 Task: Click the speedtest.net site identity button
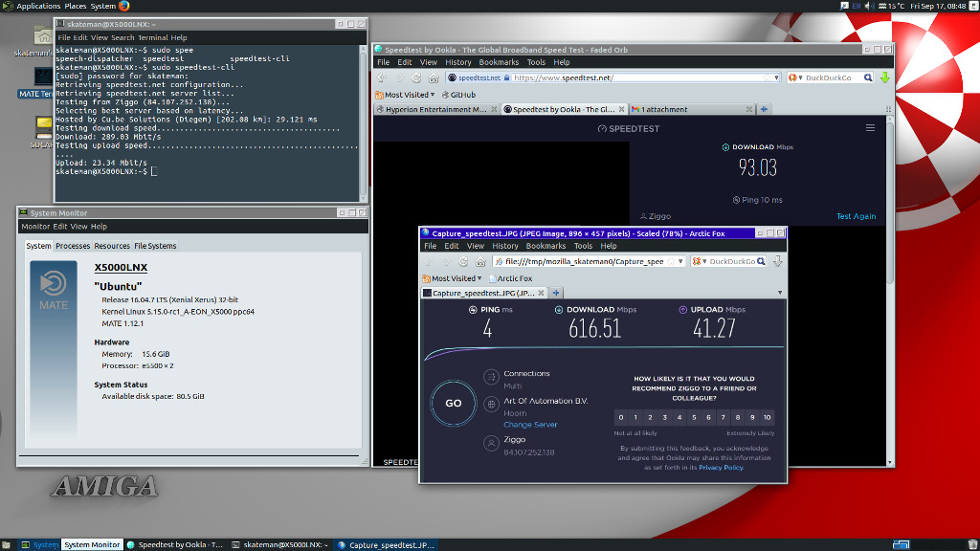click(479, 77)
